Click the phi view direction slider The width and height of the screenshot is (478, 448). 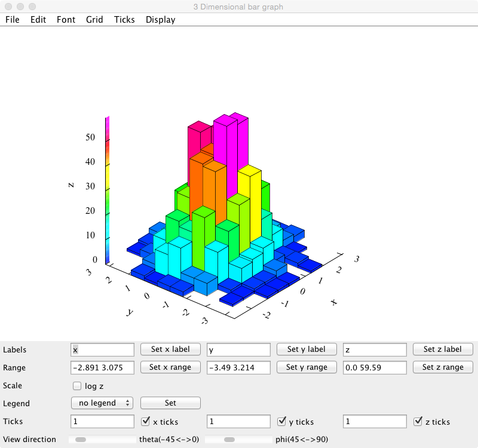pos(238,440)
